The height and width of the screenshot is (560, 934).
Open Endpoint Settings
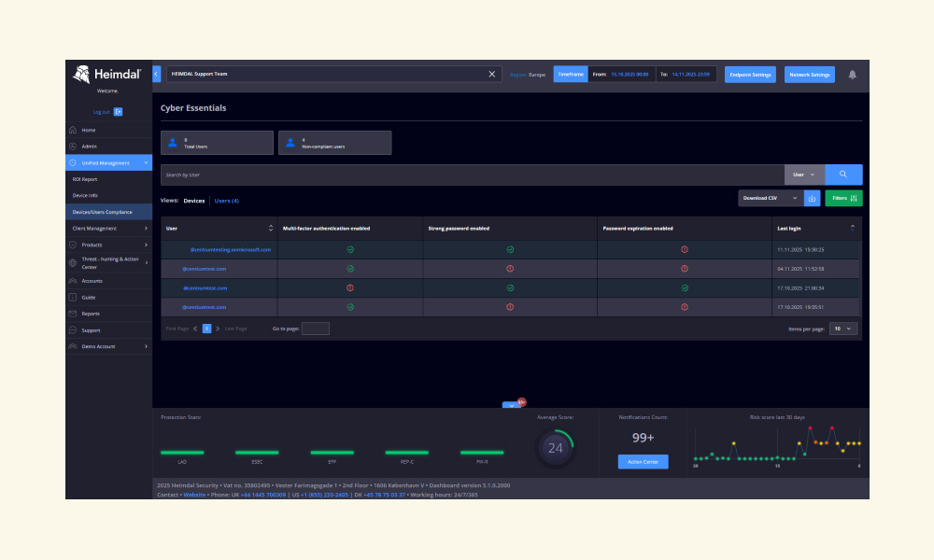coord(750,75)
